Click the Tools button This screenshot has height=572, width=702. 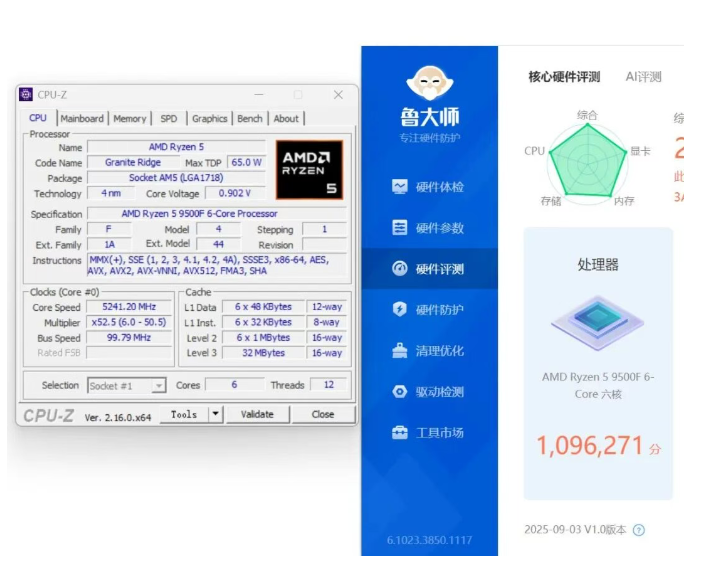(x=184, y=414)
